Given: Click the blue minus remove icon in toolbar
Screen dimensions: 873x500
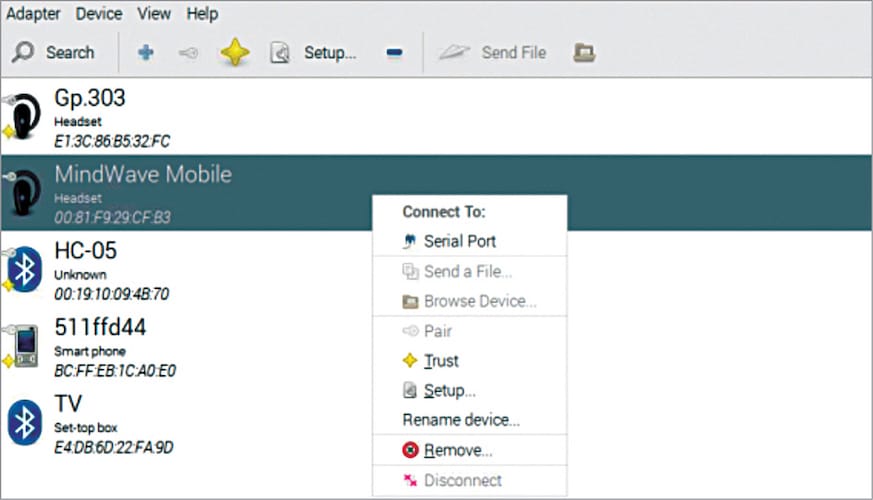Looking at the screenshot, I should pyautogui.click(x=394, y=53).
